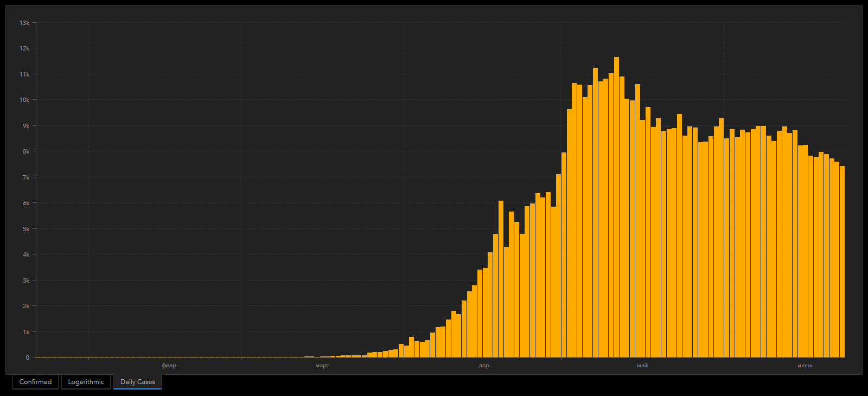Open the Logarithmic chart tab
This screenshot has height=396, width=868.
pos(86,382)
